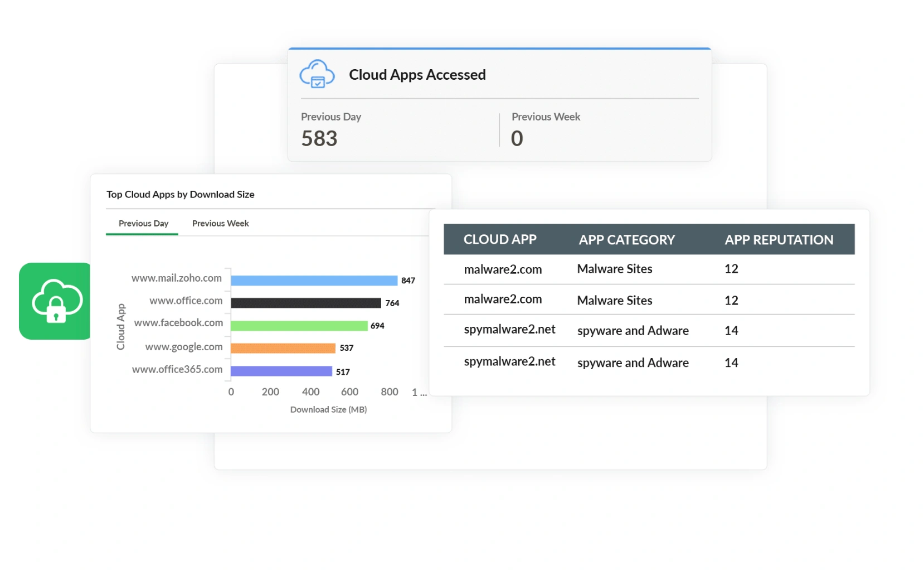924x570 pixels.
Task: Click the Top Cloud Apps by Download Size title
Action: coord(181,194)
